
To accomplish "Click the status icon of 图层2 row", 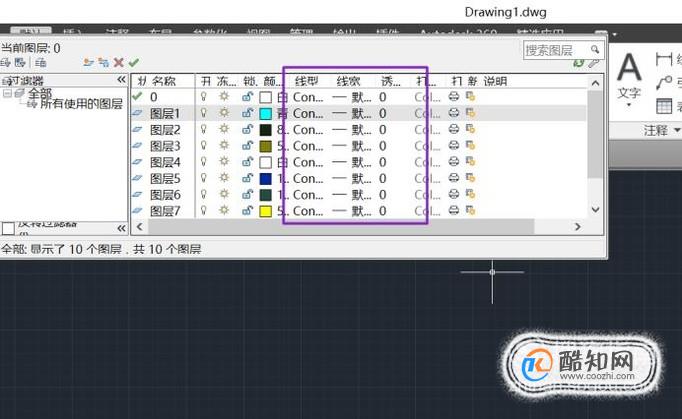I will click(137, 129).
